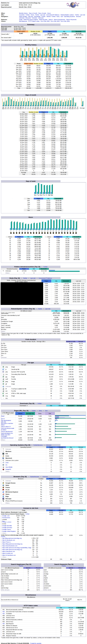Open Full list in Downloads (Top 10) header
Screen dimensions: 87x644
click(x=39, y=403)
